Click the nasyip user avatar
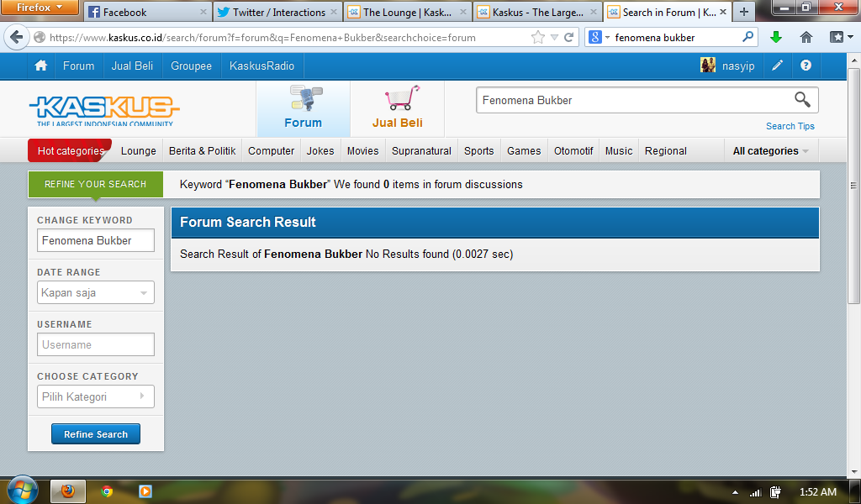The image size is (861, 504). [x=708, y=66]
